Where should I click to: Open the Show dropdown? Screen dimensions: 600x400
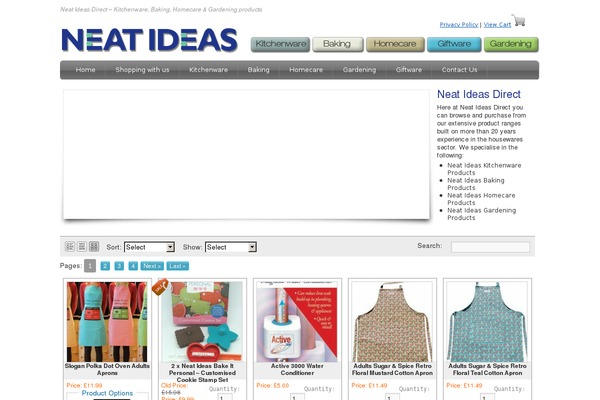pyautogui.click(x=231, y=247)
